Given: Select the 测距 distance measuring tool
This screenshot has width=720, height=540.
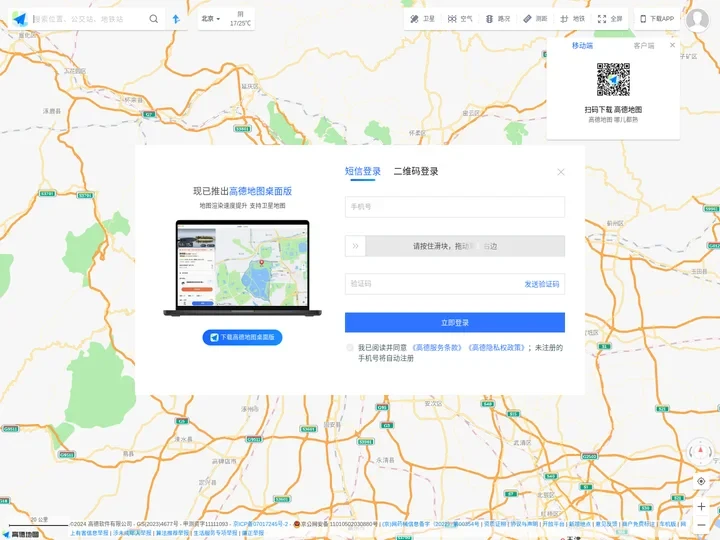Looking at the screenshot, I should point(535,19).
